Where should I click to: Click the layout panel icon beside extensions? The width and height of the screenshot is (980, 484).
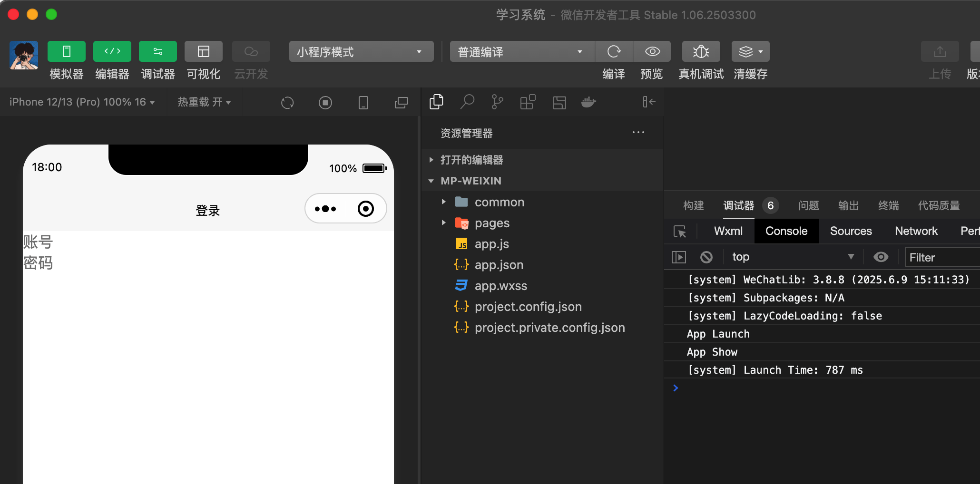tap(559, 102)
